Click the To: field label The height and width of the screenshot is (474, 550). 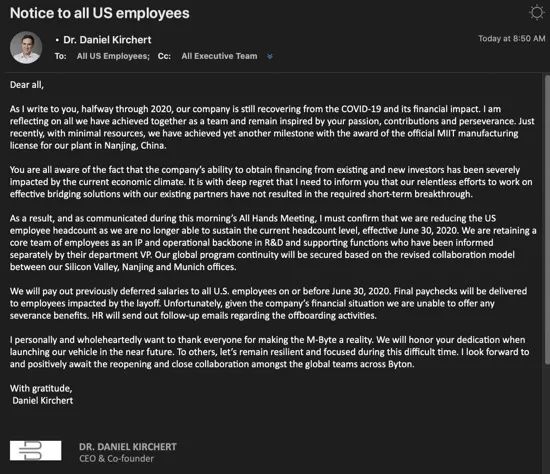[x=60, y=56]
